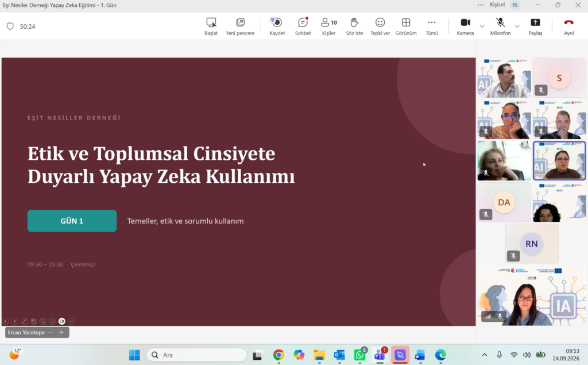Open Copilot from taskbar
The image size is (588, 365).
pyautogui.click(x=299, y=355)
